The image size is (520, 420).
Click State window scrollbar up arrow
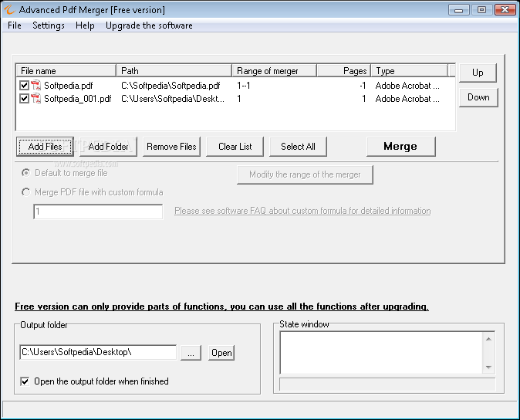point(489,339)
